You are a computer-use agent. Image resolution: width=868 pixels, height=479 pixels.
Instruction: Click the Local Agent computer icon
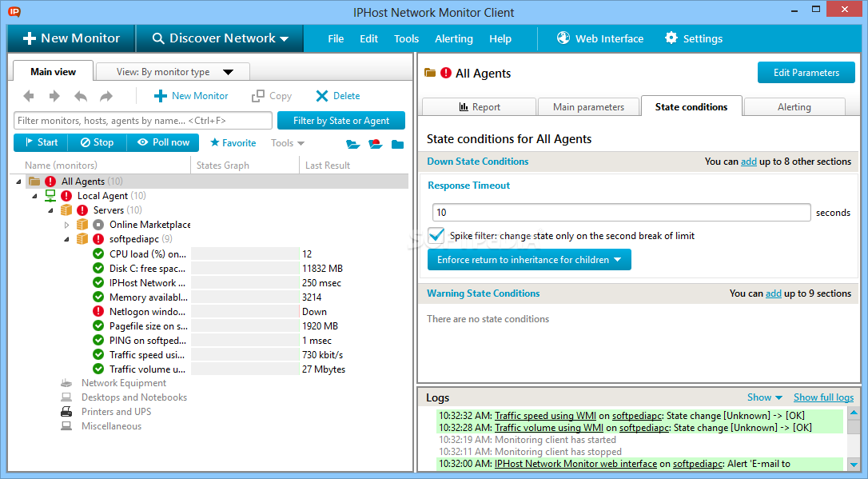[x=50, y=195]
